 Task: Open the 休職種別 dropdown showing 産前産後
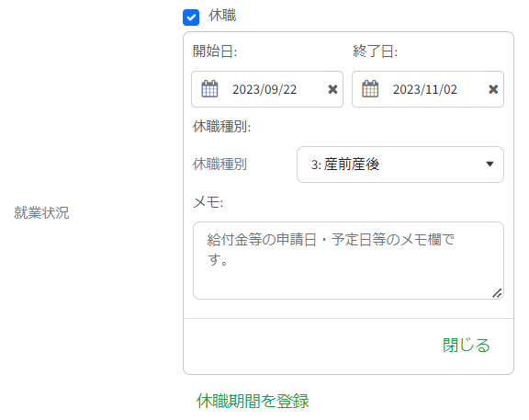pyautogui.click(x=400, y=165)
